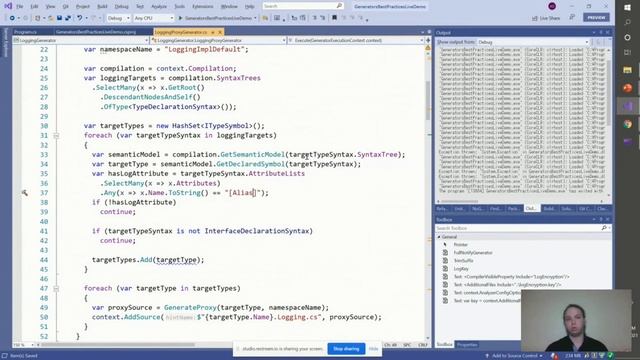Switch to GeneratorsBestPracticesLiveDemo.csproj tab

coord(96,32)
